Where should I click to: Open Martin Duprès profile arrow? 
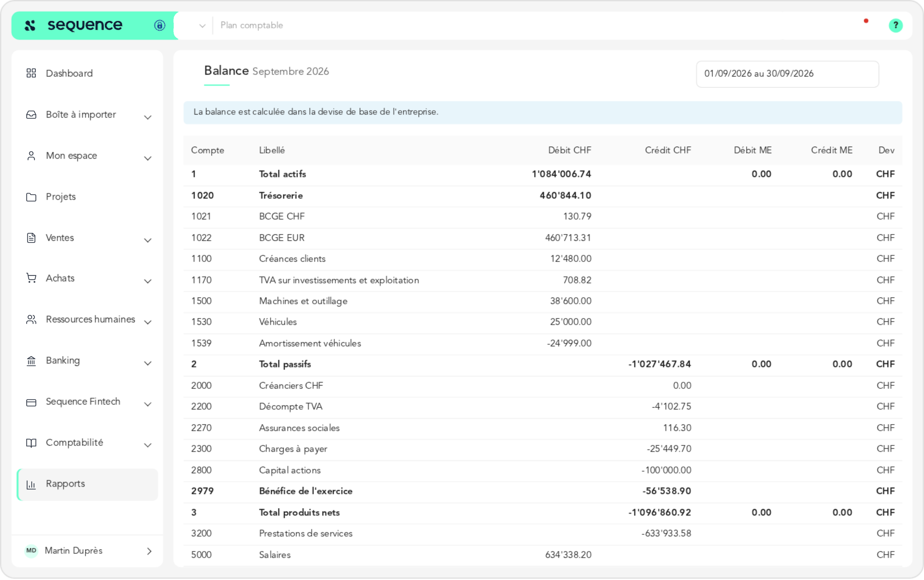tap(149, 551)
